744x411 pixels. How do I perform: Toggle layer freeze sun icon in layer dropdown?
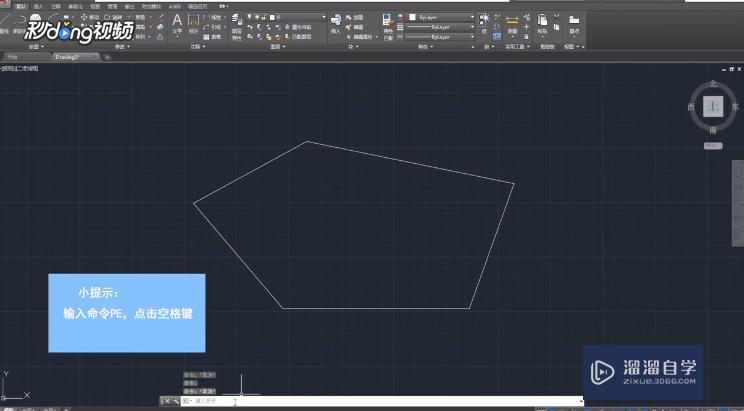(257, 17)
